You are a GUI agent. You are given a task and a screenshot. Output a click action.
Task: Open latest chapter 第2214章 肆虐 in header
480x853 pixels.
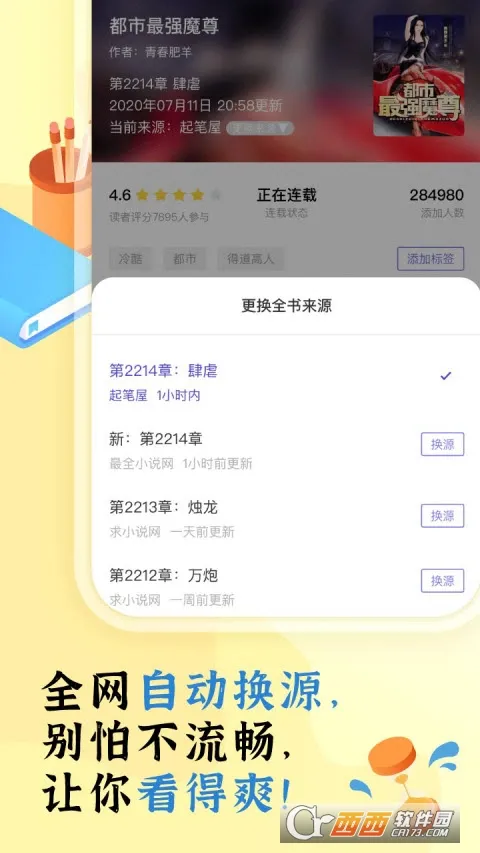click(155, 84)
